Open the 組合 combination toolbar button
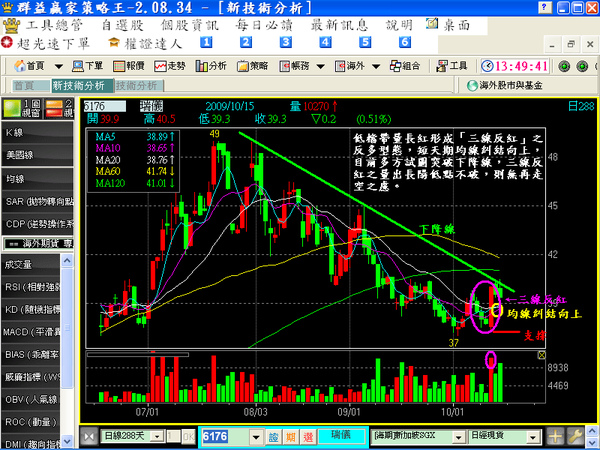The height and width of the screenshot is (450, 600). [x=405, y=66]
